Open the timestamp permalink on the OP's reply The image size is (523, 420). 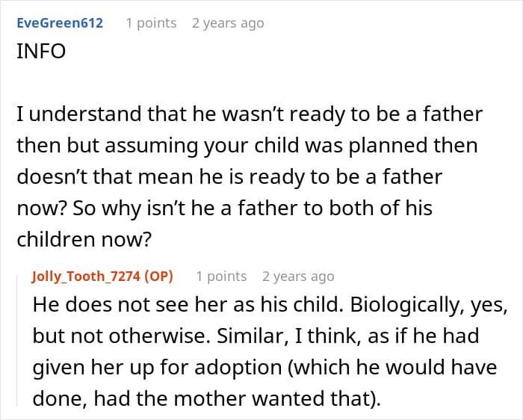pos(298,277)
